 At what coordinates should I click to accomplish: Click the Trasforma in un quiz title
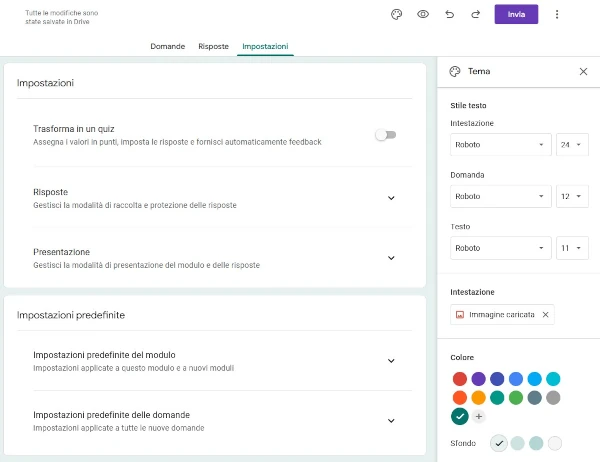[x=73, y=129]
